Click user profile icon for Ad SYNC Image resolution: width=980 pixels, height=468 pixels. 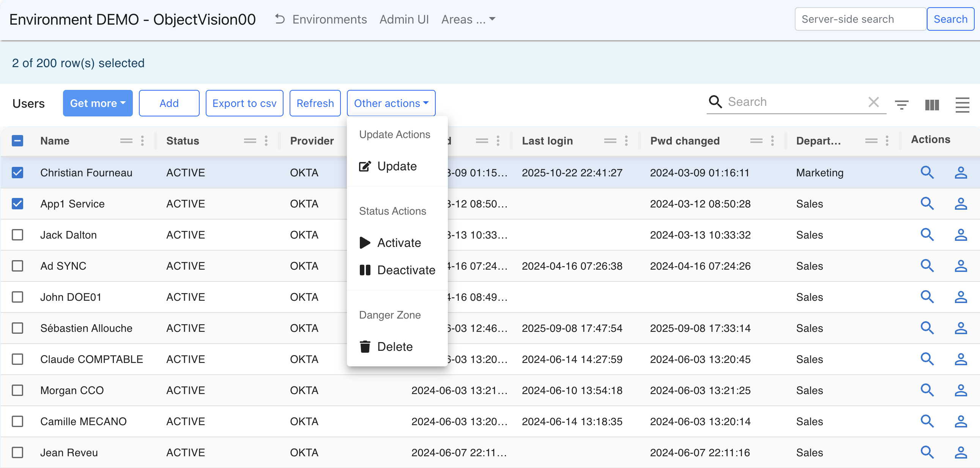[961, 266]
